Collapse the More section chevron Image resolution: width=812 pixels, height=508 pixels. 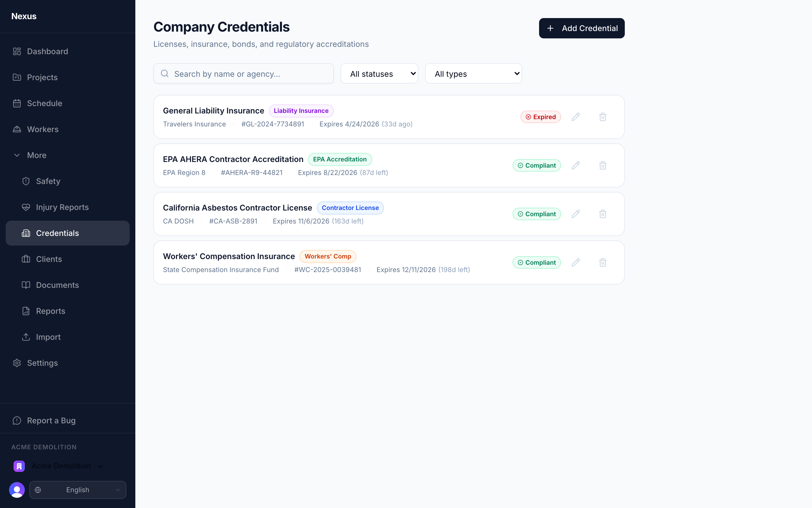17,155
